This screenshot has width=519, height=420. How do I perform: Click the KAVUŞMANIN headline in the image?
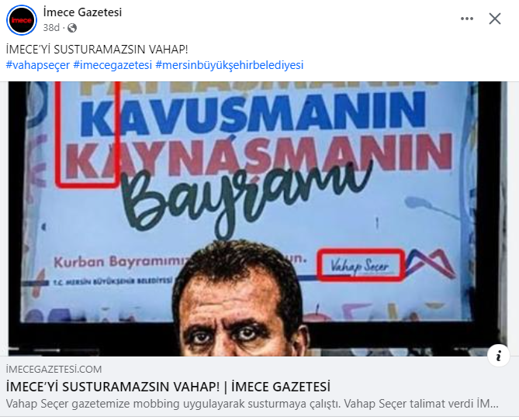[x=253, y=113]
